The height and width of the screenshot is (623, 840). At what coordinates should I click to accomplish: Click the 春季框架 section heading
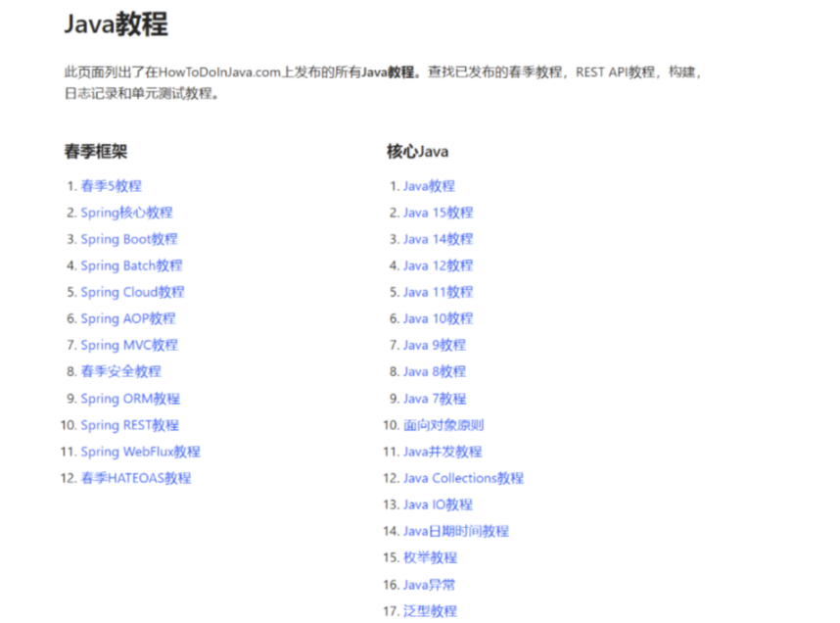tap(96, 151)
